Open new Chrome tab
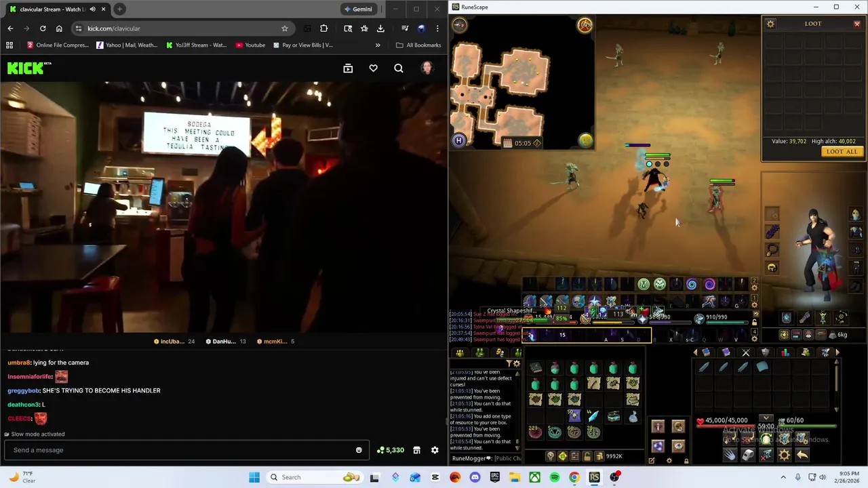 click(x=119, y=9)
